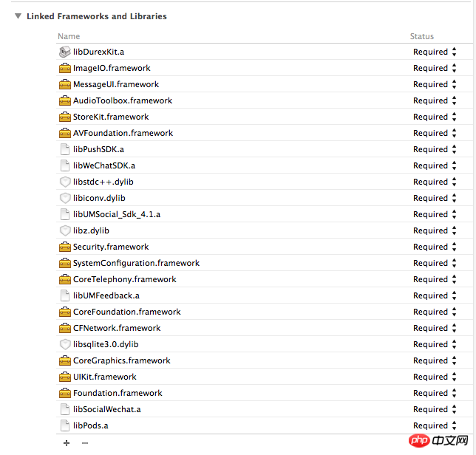The width and height of the screenshot is (476, 455).
Task: Click the CoreFoundation.framework toolbox icon
Action: [x=64, y=312]
